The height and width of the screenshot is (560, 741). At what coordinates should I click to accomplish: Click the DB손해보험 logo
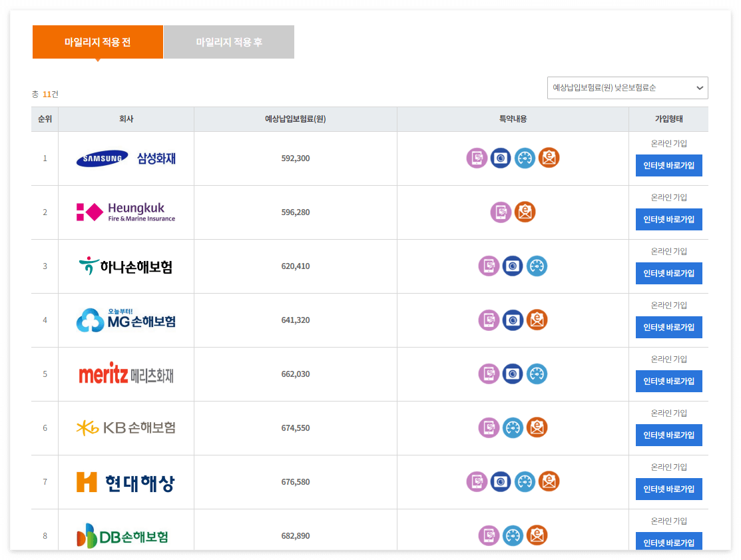click(123, 536)
